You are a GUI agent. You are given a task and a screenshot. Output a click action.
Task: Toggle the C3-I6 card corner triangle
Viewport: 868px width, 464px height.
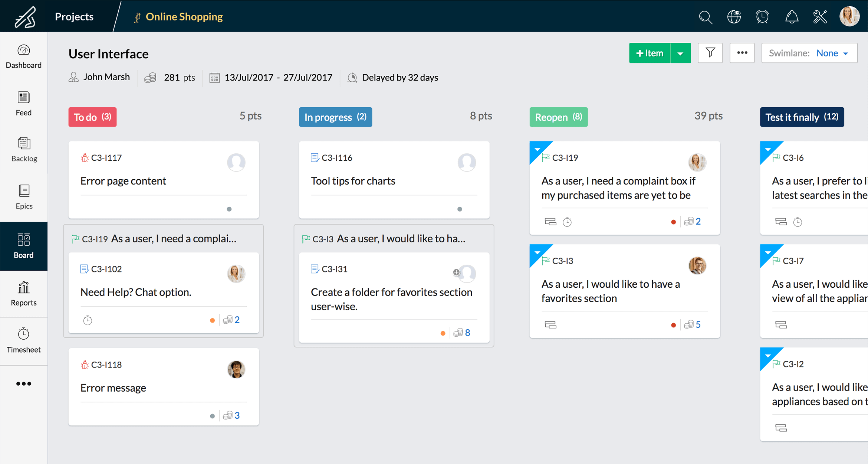(x=768, y=149)
